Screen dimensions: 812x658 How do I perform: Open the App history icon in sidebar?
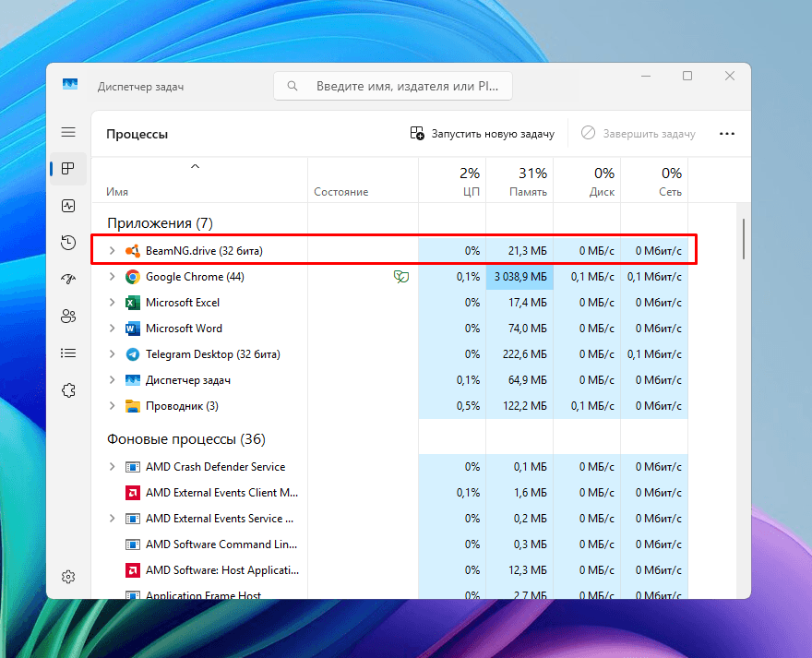tap(68, 243)
